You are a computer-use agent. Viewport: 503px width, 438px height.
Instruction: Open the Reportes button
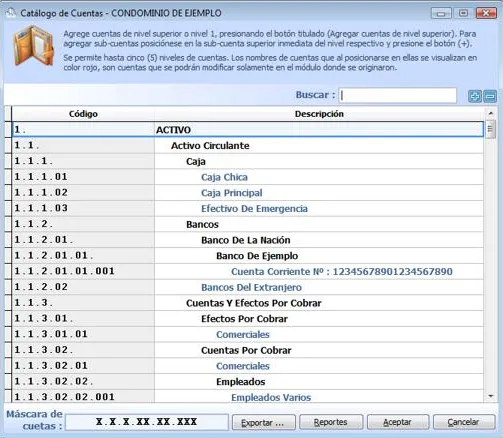coord(331,422)
